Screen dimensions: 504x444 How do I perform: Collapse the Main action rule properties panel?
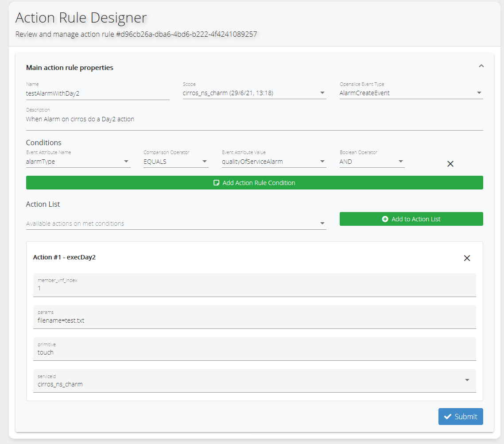tap(481, 66)
